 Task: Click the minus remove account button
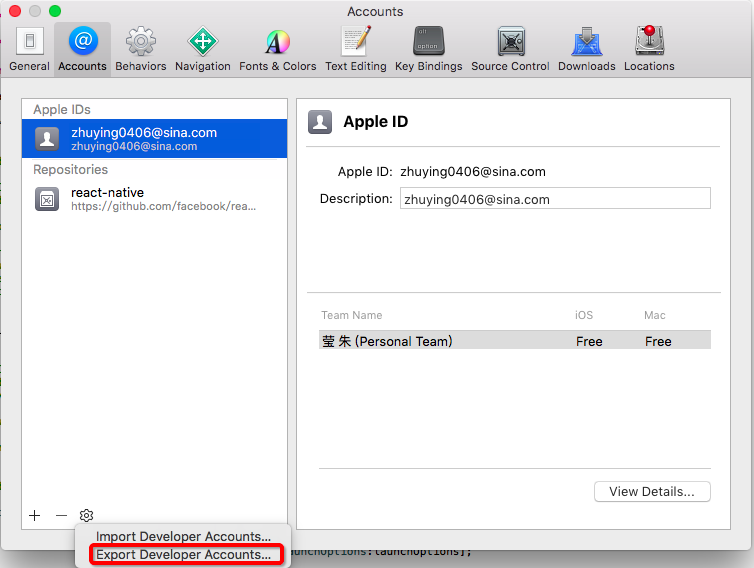61,516
